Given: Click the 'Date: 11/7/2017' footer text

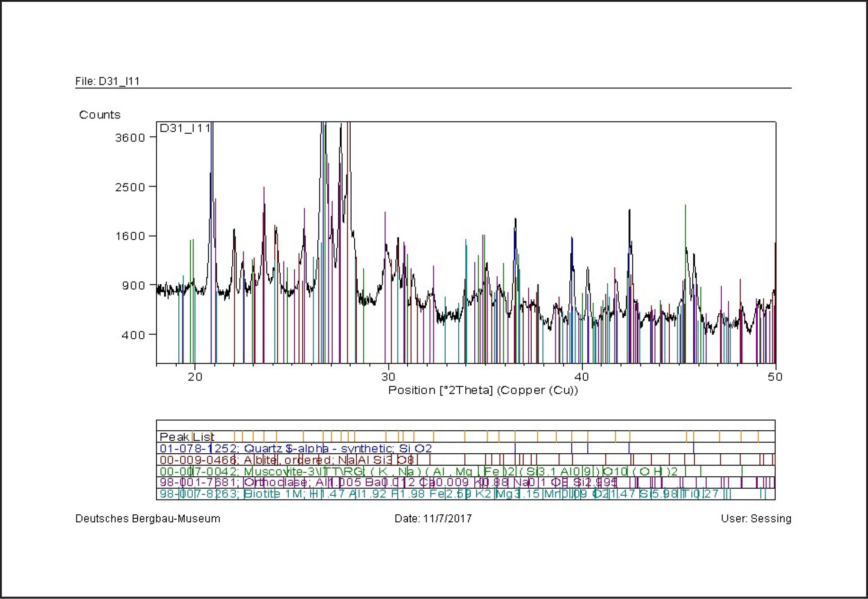Looking at the screenshot, I should pos(433,519).
